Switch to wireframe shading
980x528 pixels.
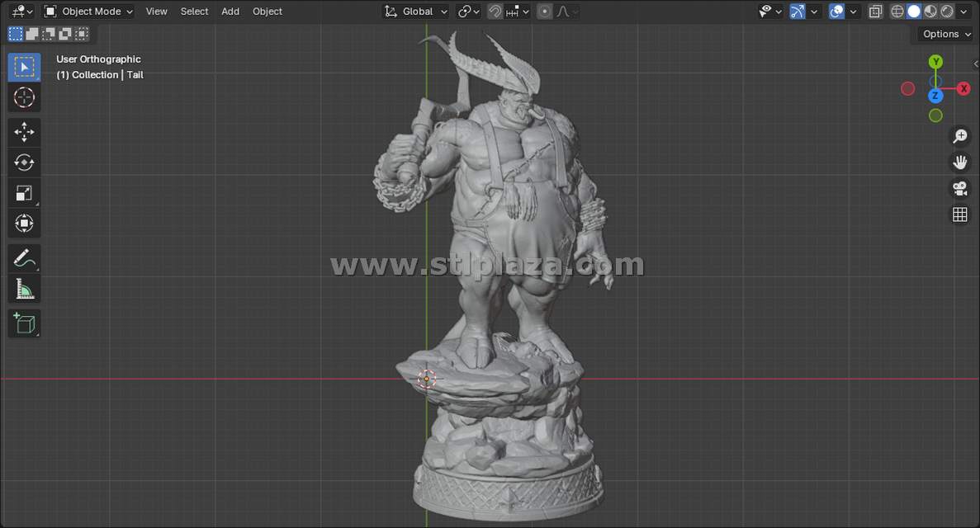pos(897,12)
